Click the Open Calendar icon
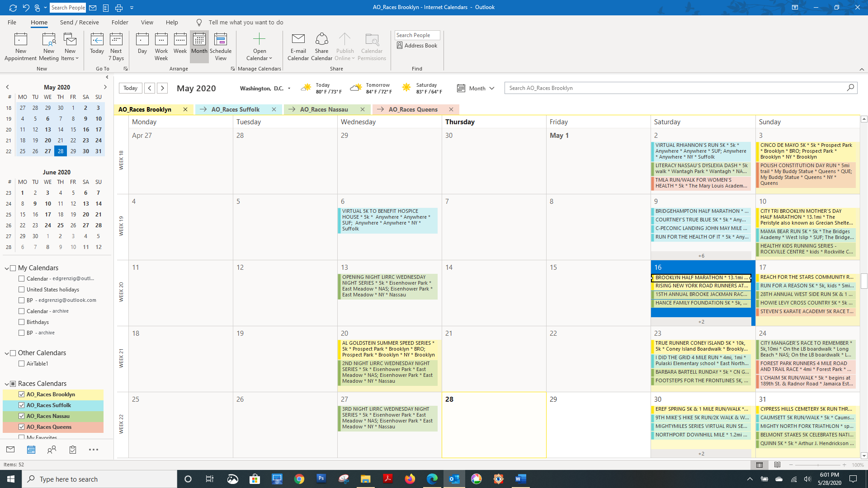Image resolution: width=868 pixels, height=488 pixels. 259,47
